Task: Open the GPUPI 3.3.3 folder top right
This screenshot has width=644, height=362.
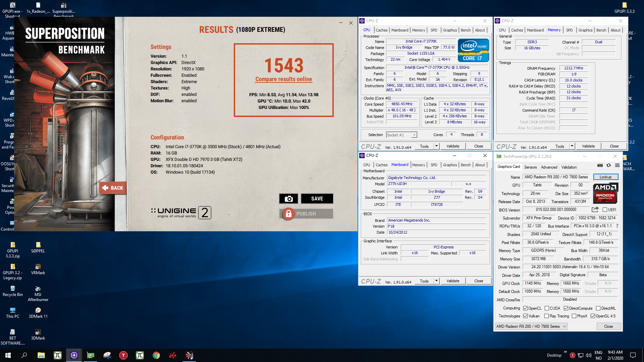Action: (624, 8)
